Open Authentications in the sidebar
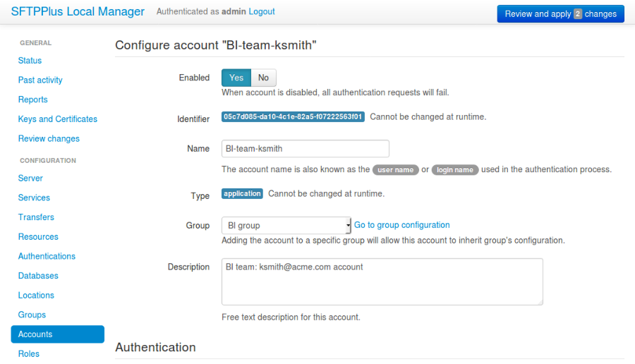 (47, 256)
